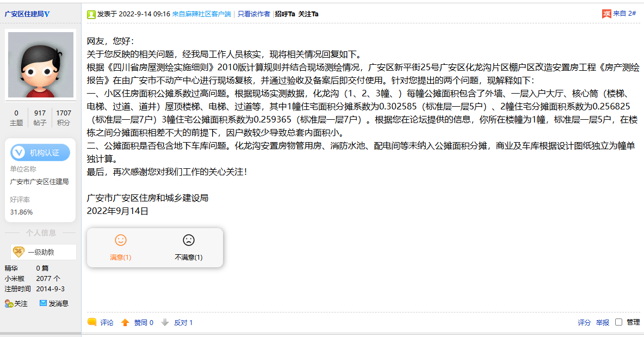The image size is (644, 337).
Task: Click the gray downvote arrow icon
Action: [165, 322]
